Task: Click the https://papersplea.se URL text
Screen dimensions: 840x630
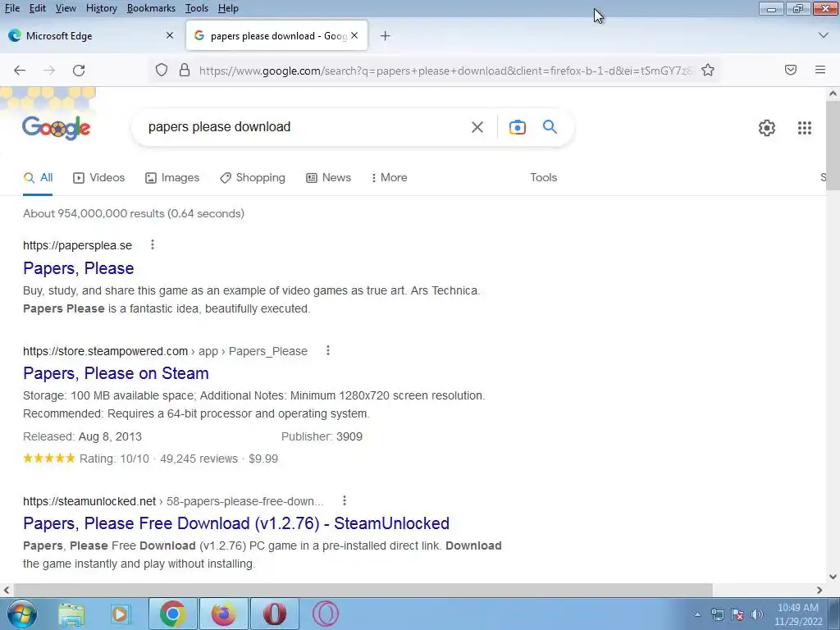Action: pyautogui.click(x=77, y=245)
